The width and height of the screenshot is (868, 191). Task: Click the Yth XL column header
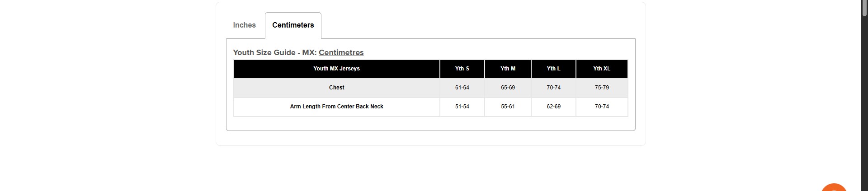[x=602, y=69]
